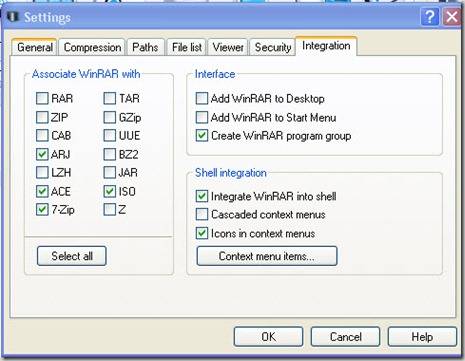Check the UUE box

[x=110, y=136]
